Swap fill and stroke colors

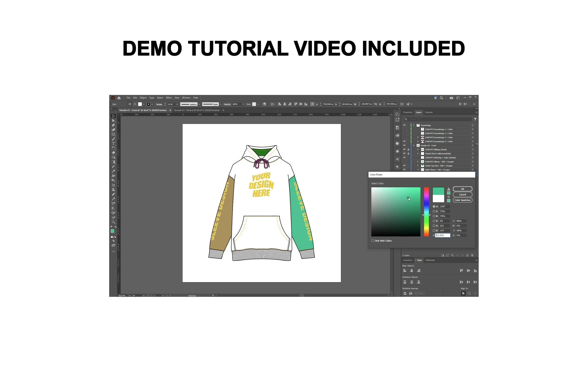[x=115, y=227]
